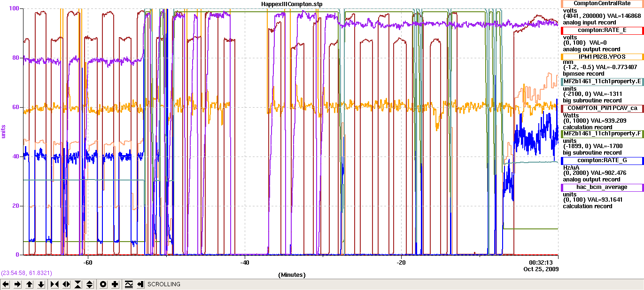Click the VAL=-0.773407 range line

tap(600, 67)
